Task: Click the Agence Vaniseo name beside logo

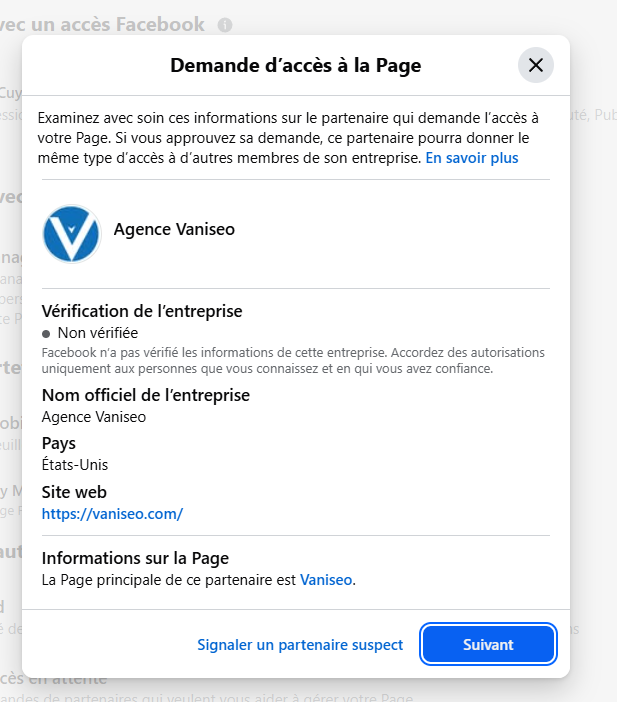Action: [x=174, y=230]
